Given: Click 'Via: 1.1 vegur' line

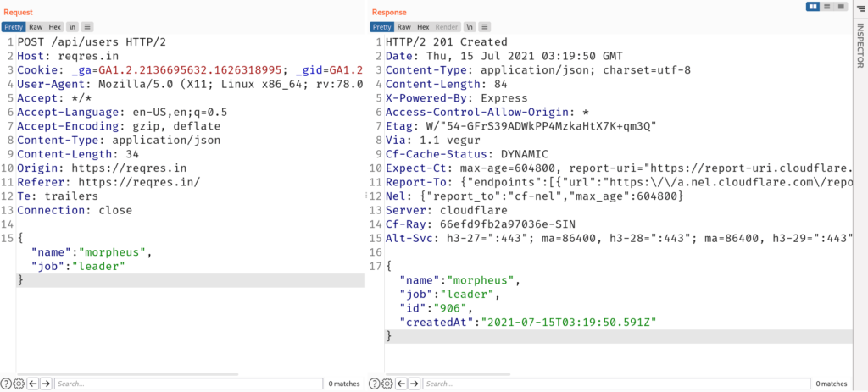Looking at the screenshot, I should [x=433, y=141].
